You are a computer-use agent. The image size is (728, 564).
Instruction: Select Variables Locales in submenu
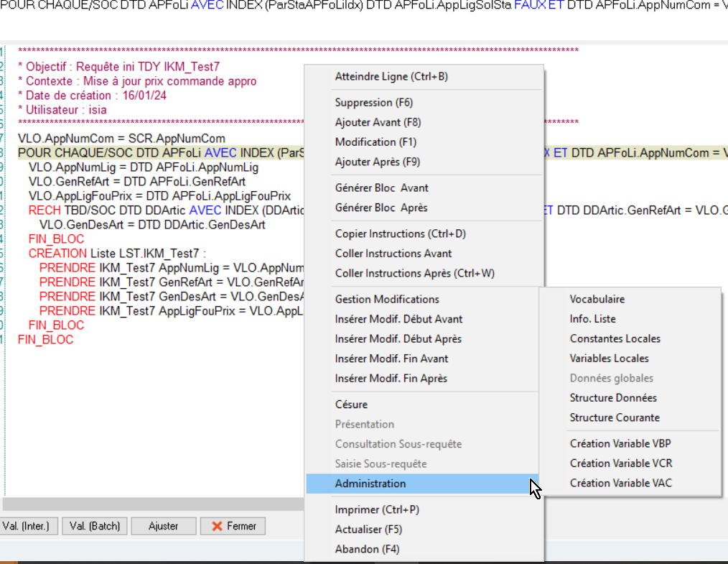pos(609,359)
